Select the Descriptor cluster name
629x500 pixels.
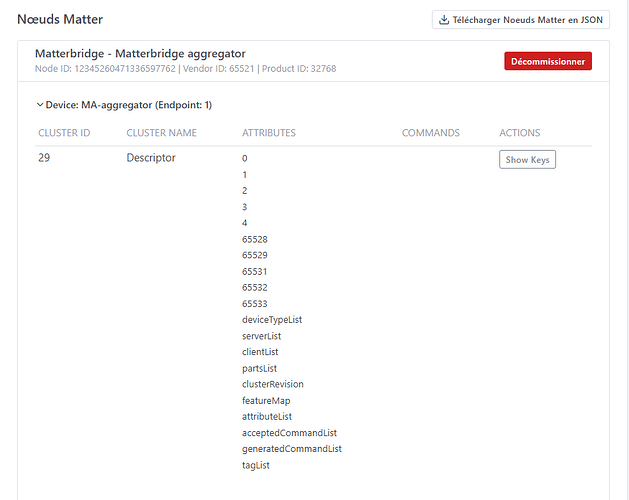click(151, 158)
